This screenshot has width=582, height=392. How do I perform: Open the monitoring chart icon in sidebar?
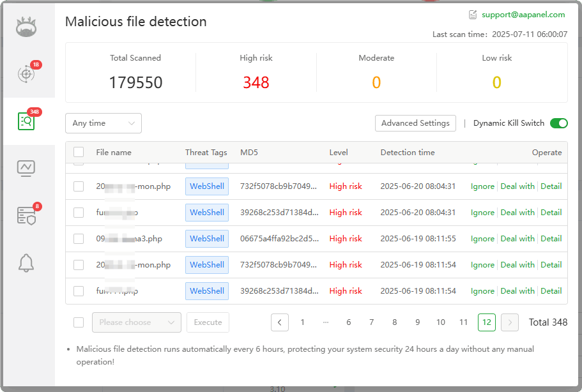tap(26, 168)
